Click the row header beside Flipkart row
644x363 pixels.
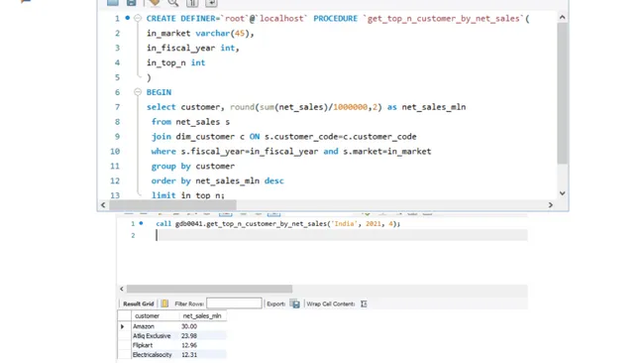pyautogui.click(x=125, y=345)
